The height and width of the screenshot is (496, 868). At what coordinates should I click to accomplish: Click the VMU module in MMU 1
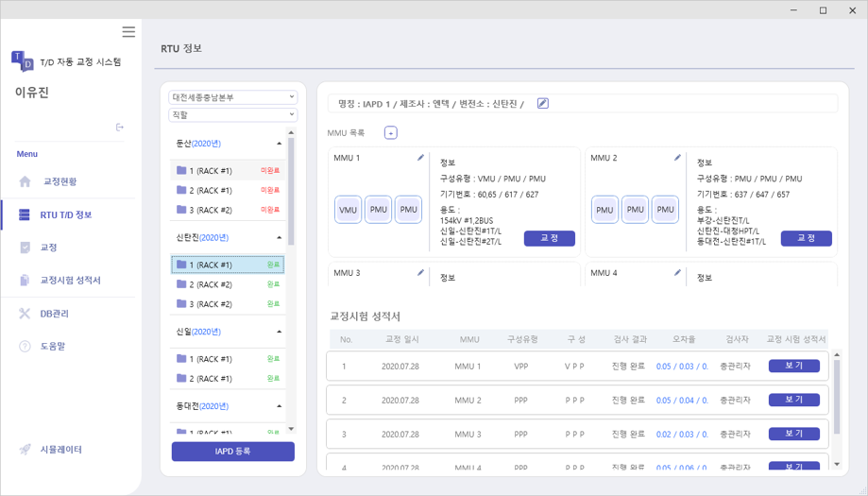pos(349,210)
